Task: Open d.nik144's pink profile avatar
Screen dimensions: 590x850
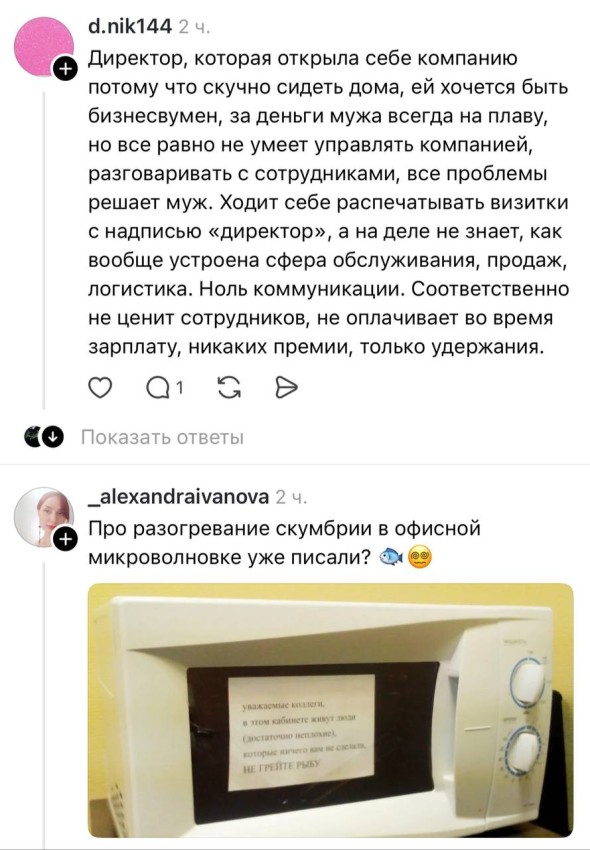Action: (43, 47)
